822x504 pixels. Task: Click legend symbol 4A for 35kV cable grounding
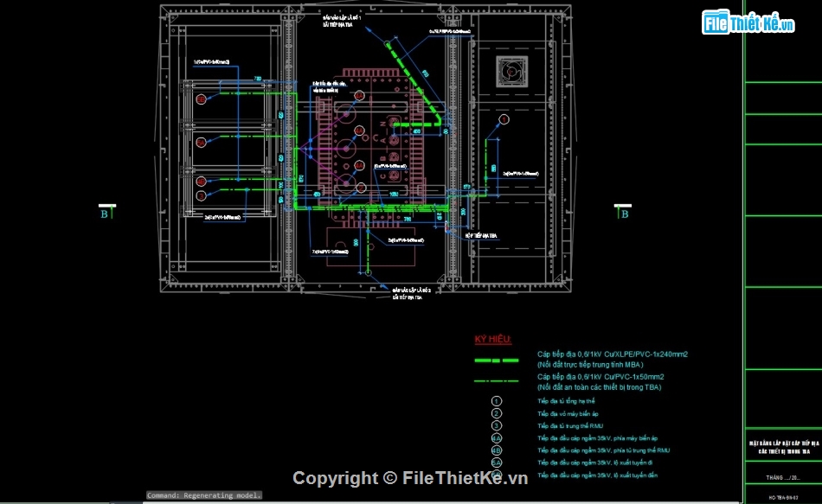pos(497,437)
